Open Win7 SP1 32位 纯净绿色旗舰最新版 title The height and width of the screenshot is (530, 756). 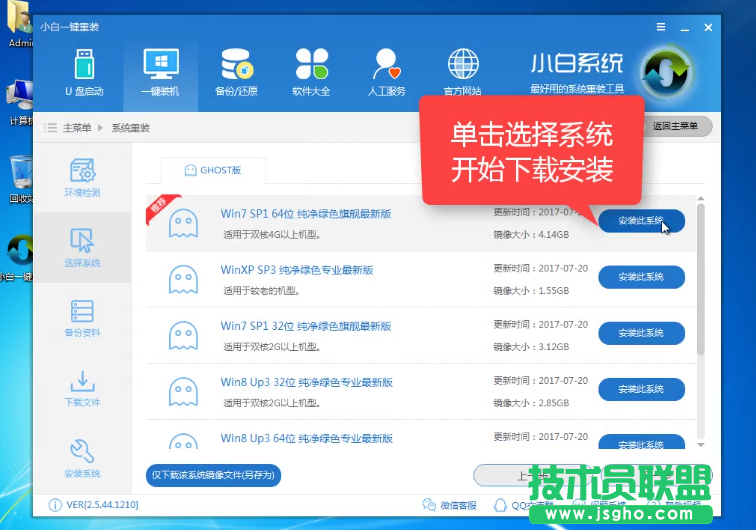[x=306, y=326]
